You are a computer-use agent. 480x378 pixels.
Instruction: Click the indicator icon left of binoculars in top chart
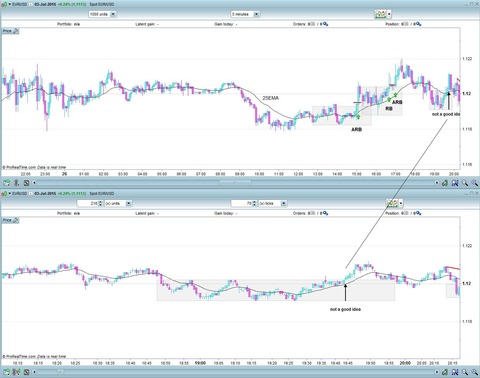click(x=445, y=183)
